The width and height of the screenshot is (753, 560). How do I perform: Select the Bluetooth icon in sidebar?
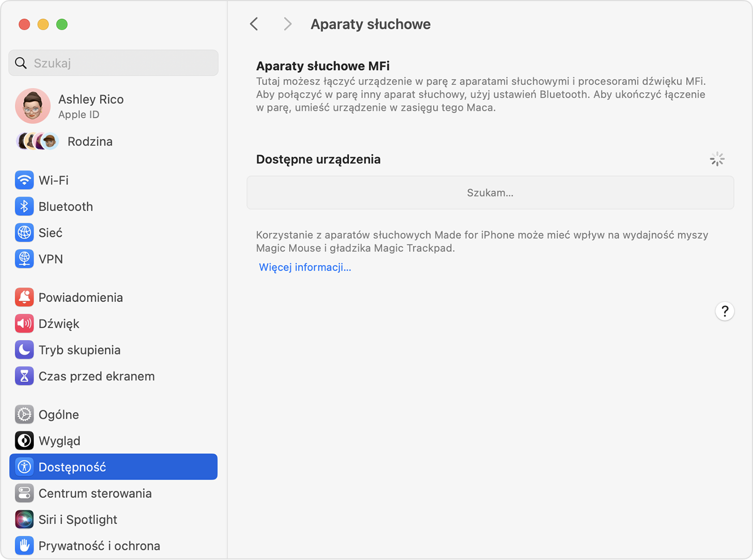coord(24,206)
